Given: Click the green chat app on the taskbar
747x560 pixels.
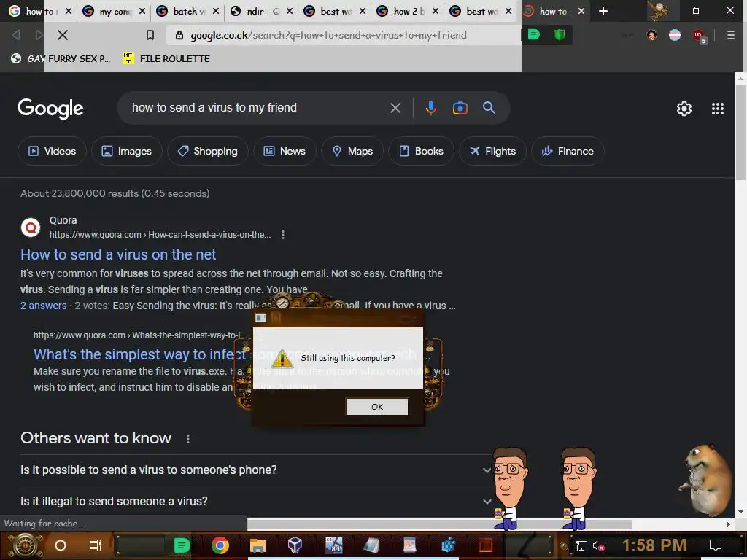Looking at the screenshot, I should (x=182, y=545).
